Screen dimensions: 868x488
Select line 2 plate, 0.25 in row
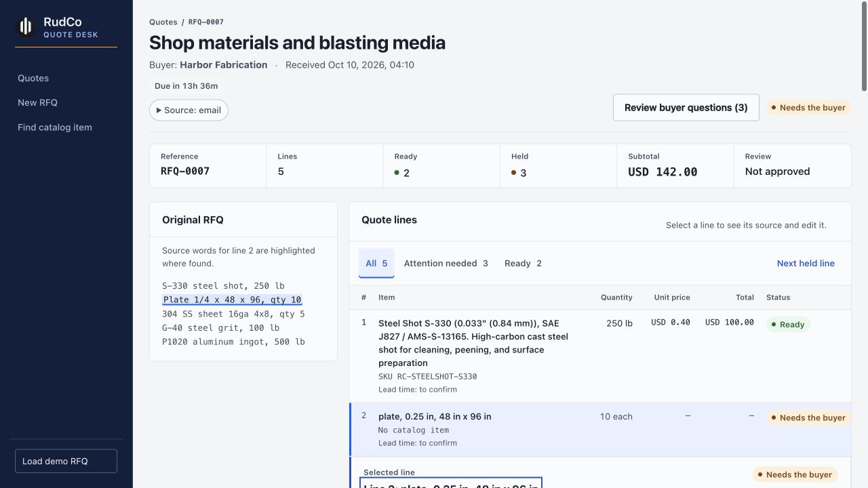600,430
